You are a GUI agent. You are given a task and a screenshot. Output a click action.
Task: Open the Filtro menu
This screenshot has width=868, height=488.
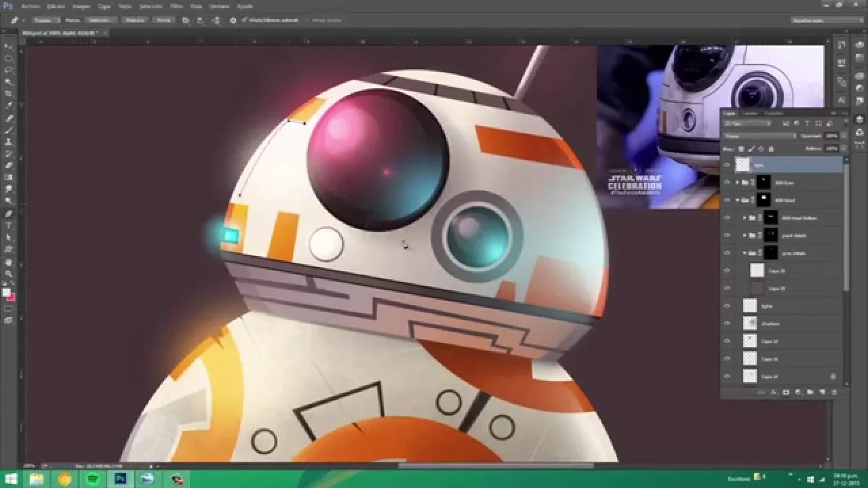point(176,5)
